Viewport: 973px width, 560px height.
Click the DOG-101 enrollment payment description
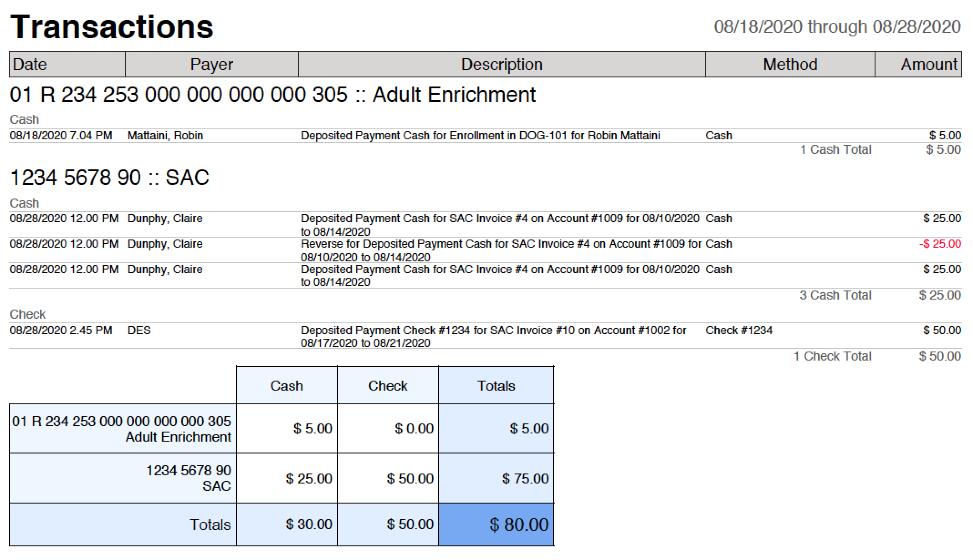[480, 136]
